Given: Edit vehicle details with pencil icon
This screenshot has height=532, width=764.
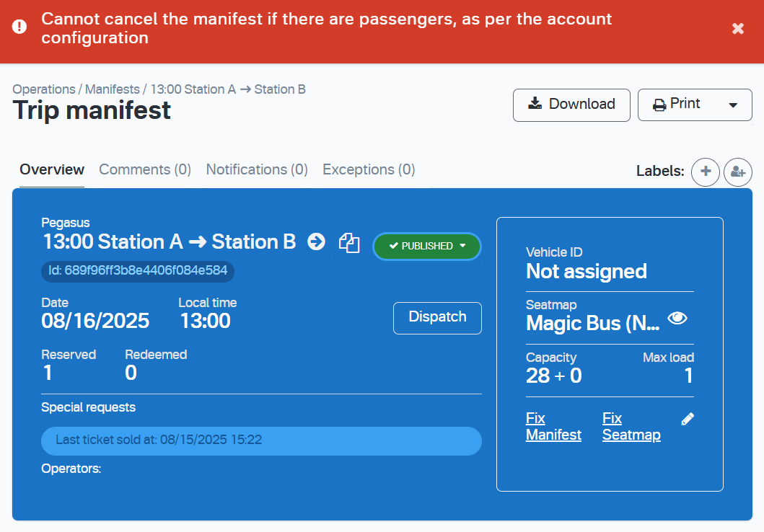Looking at the screenshot, I should click(x=687, y=419).
